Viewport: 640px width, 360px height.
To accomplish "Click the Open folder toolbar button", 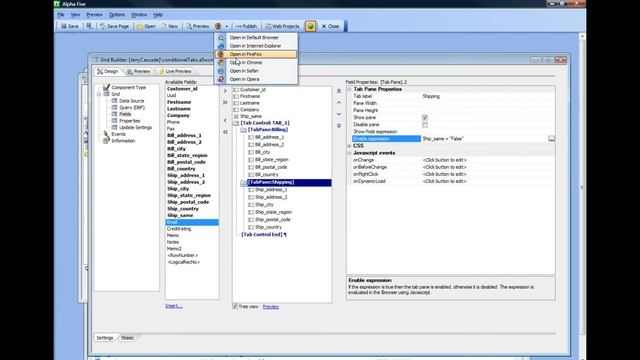I will click(146, 26).
